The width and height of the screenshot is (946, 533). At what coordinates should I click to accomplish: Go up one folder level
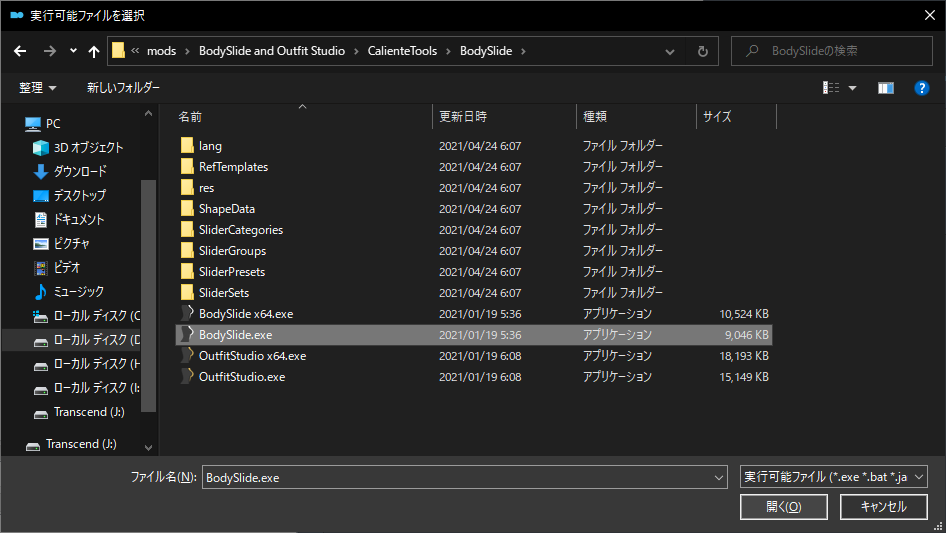coord(94,51)
